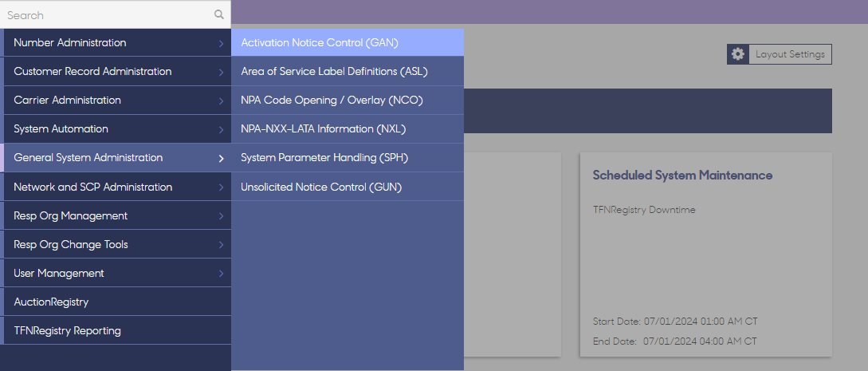Expand the Customer Record Administration chevron

tap(221, 72)
